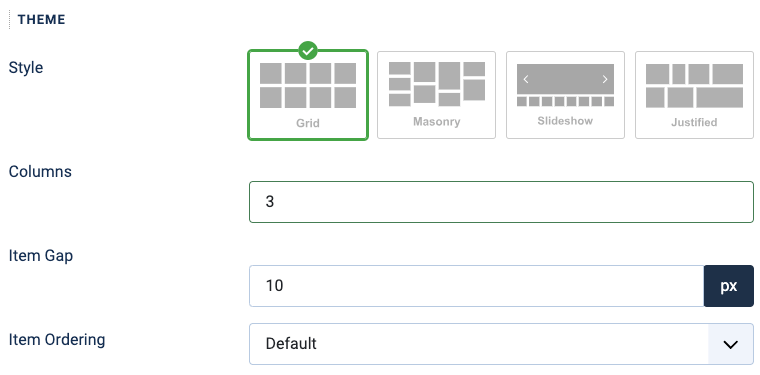The width and height of the screenshot is (760, 375).
Task: Click the Slideshow thumbnail strip preview
Action: point(565,101)
